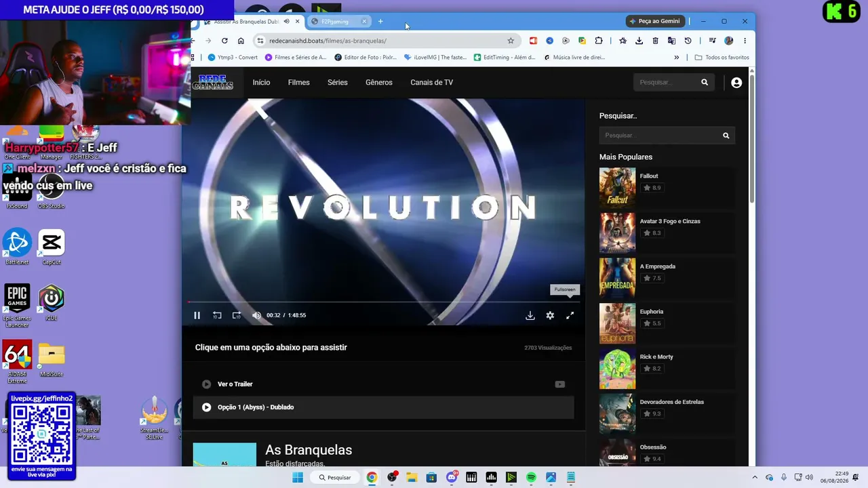Open the Gêneros menu item
Screen dimensions: 868x488
pos(379,83)
